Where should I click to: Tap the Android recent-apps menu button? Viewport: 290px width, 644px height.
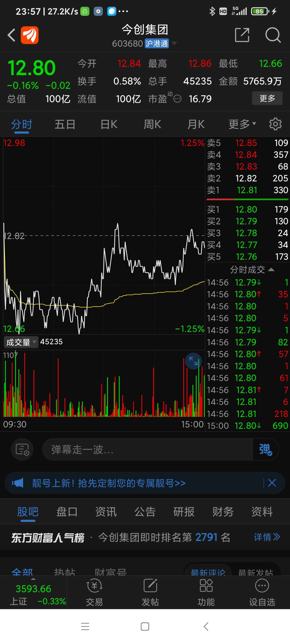coord(85,627)
